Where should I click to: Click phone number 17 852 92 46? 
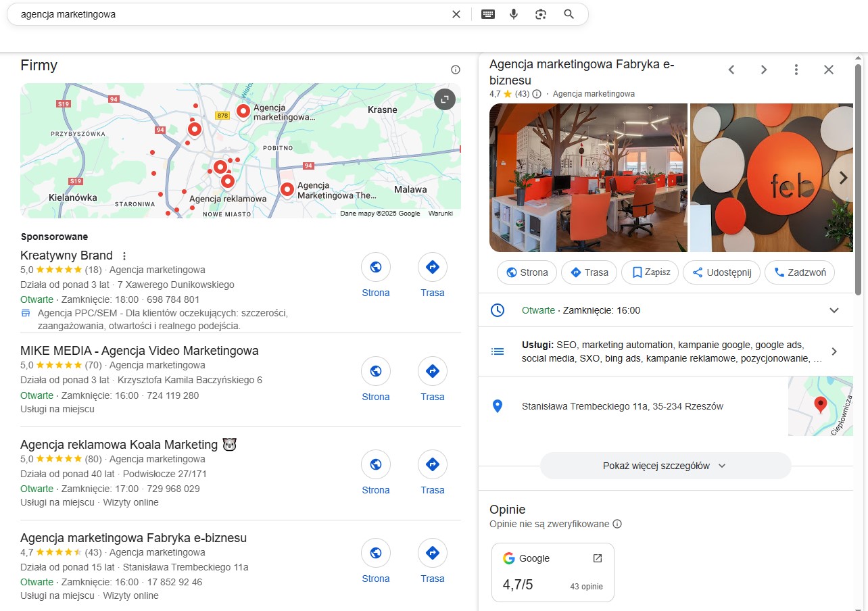[174, 582]
